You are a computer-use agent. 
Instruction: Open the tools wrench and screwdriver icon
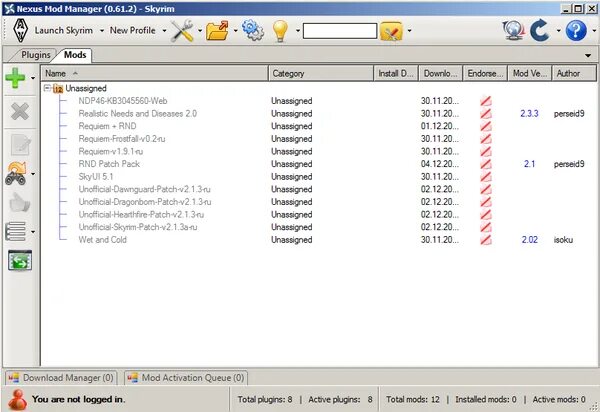coord(182,31)
